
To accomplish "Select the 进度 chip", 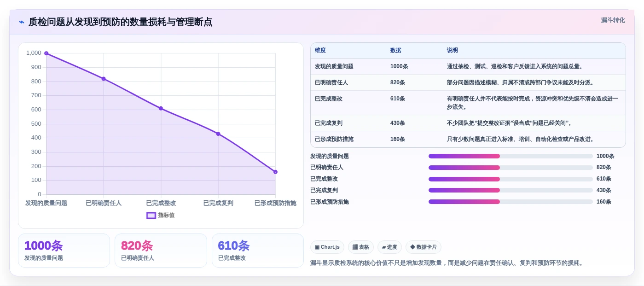I will [x=389, y=247].
